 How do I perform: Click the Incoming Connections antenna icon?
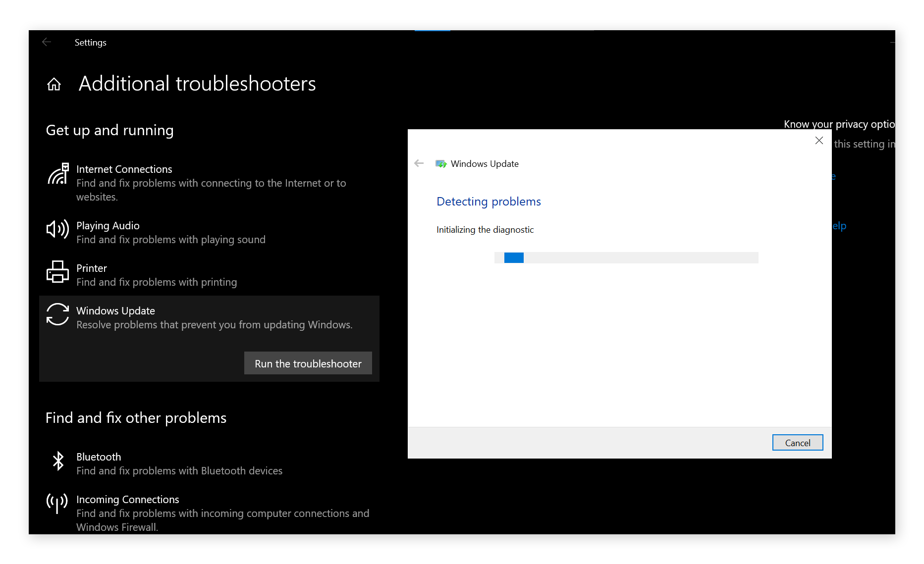56,503
